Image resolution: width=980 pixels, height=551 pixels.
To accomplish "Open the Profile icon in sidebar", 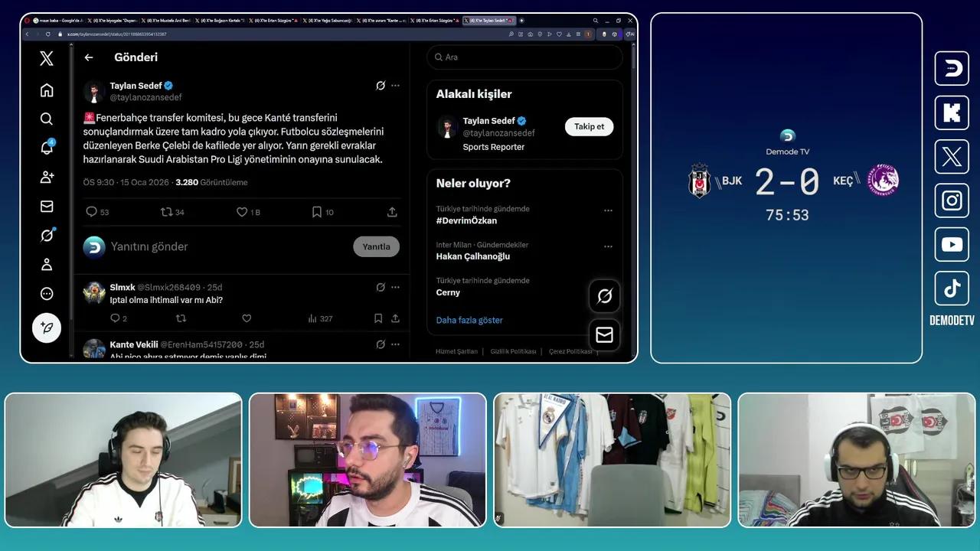I will (47, 264).
